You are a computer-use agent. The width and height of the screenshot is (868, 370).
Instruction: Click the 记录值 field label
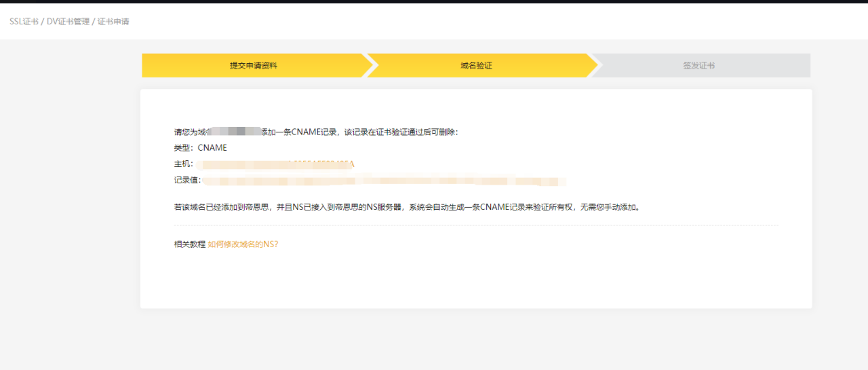[x=186, y=181]
